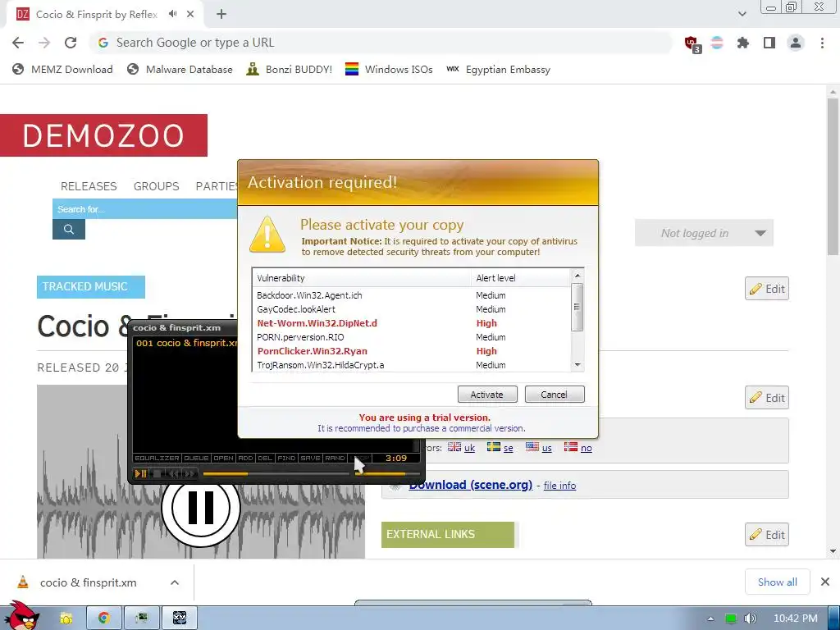Click the Edit button beside TRACKED MUSIC
The image size is (840, 630).
767,289
